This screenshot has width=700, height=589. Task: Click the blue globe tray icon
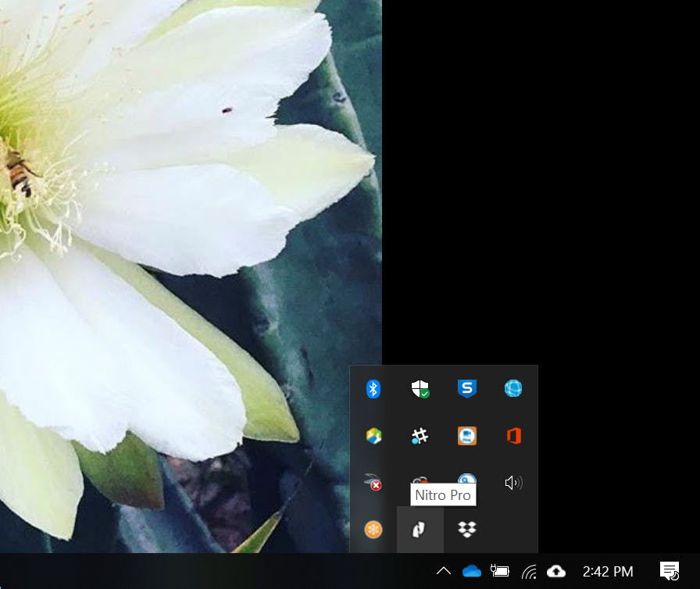click(513, 388)
